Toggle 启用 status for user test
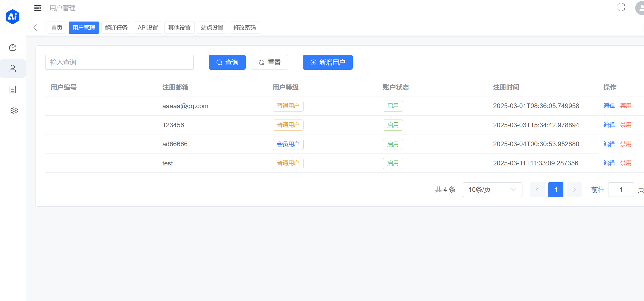The width and height of the screenshot is (644, 301). (x=393, y=163)
